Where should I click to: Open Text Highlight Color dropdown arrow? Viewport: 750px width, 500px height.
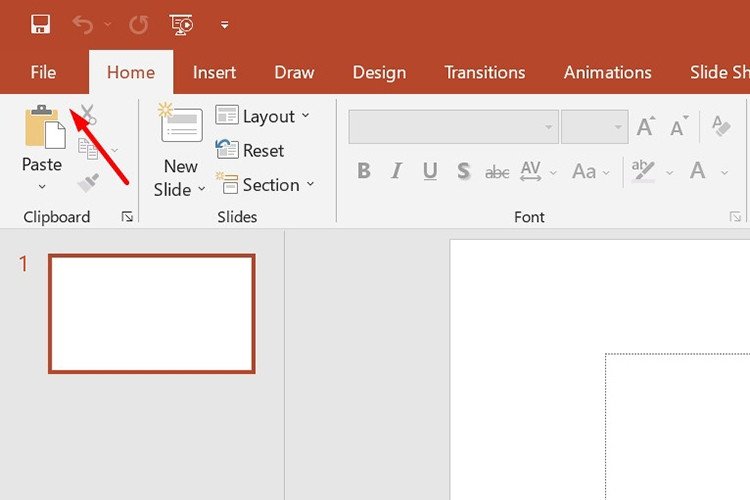click(x=670, y=172)
